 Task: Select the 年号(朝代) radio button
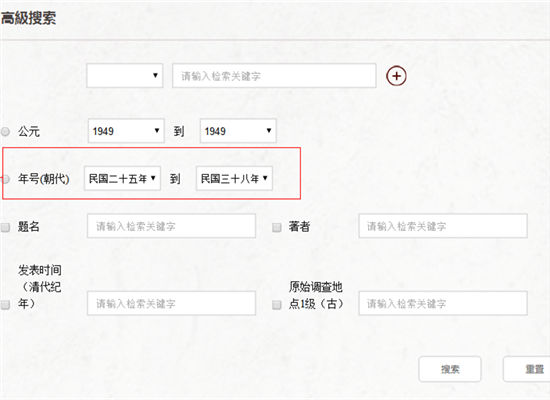click(x=5, y=179)
